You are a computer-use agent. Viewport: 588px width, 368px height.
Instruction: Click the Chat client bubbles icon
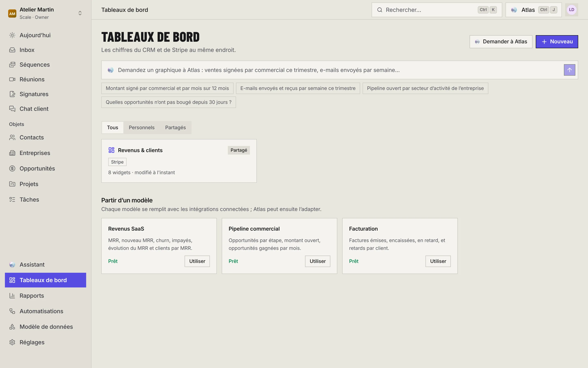12,109
